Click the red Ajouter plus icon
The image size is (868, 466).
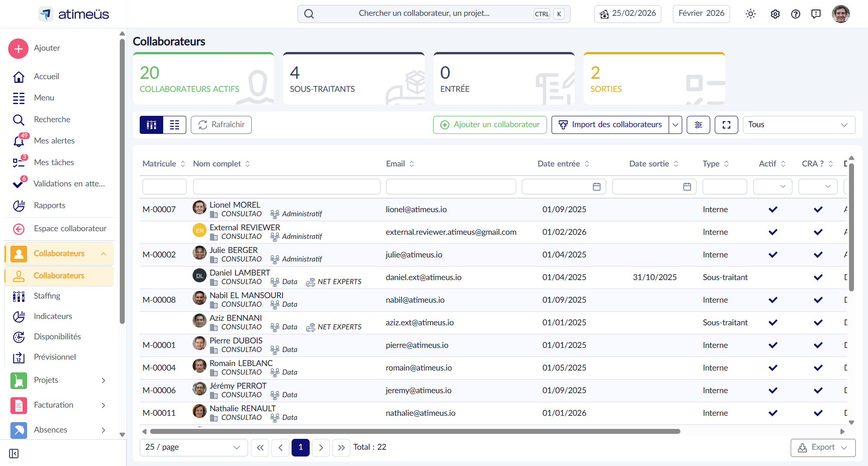pos(19,48)
